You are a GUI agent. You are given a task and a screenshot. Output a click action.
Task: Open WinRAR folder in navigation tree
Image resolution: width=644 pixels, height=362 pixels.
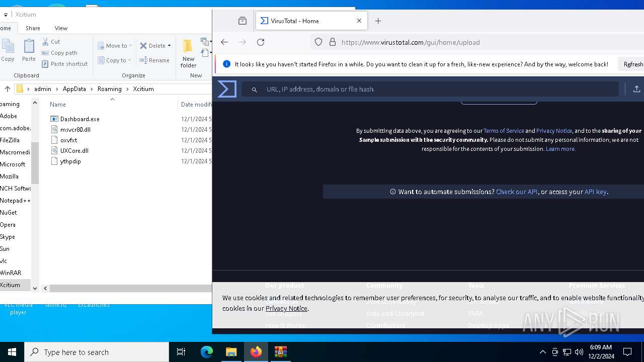coord(11,273)
